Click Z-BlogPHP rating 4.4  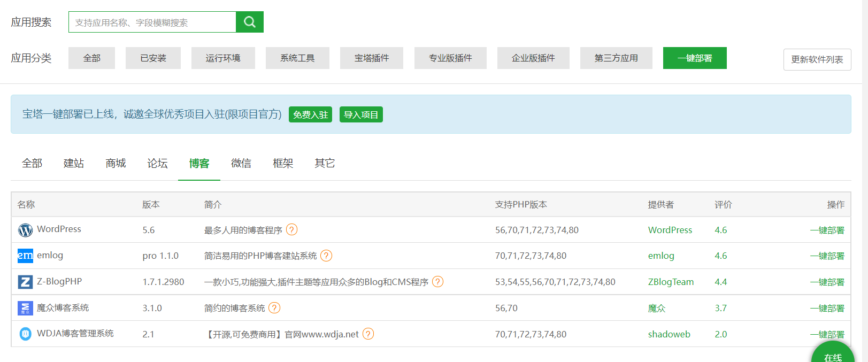[x=721, y=282]
